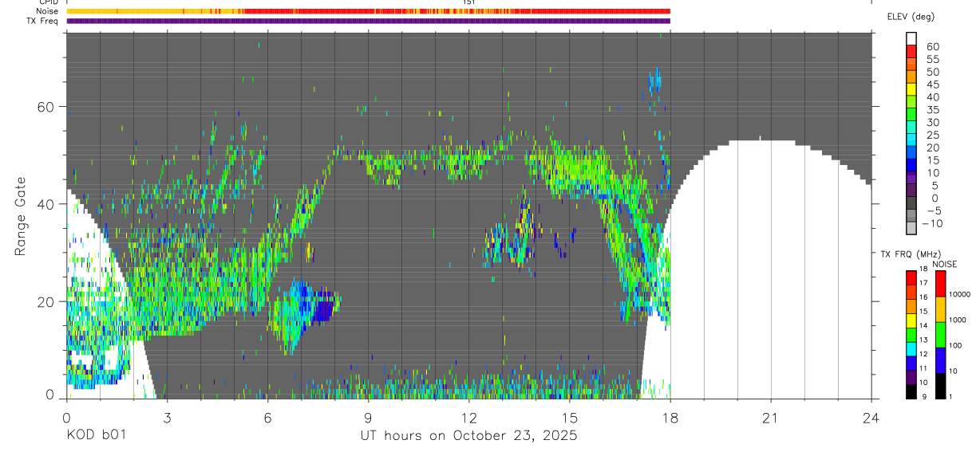Click the hour 3 tick label on time axis
This screenshot has width=980, height=452.
pyautogui.click(x=167, y=417)
